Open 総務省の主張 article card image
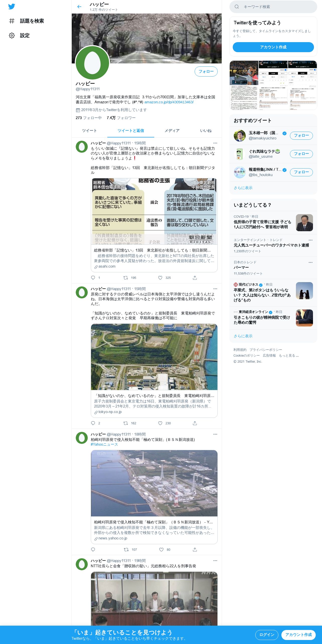Viewport: 322px width, 644px height. 154,211
